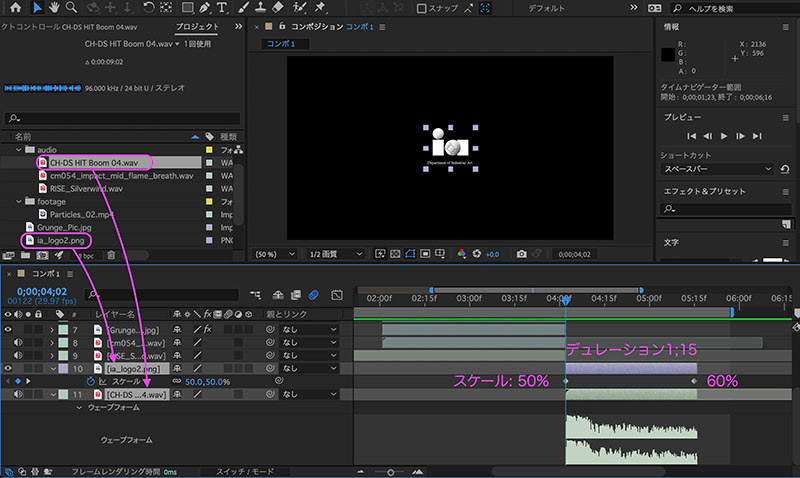Select the Eraser tool
This screenshot has height=478, width=800.
pyautogui.click(x=277, y=7)
